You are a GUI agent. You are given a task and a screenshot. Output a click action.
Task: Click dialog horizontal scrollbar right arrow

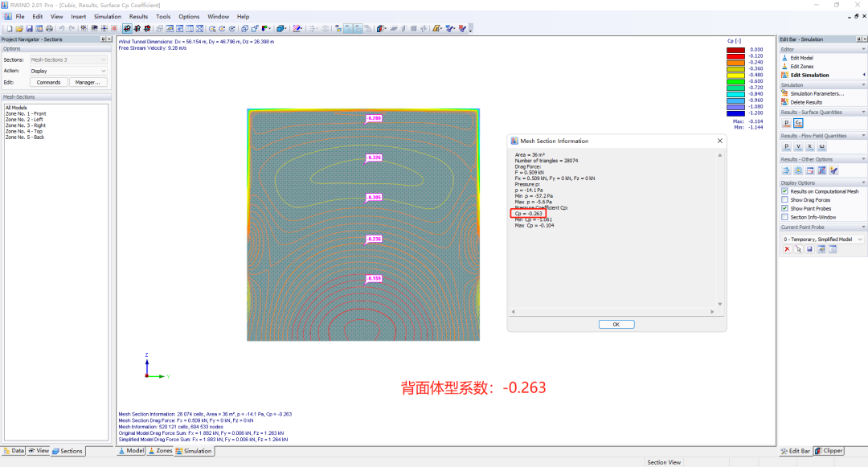[712, 312]
